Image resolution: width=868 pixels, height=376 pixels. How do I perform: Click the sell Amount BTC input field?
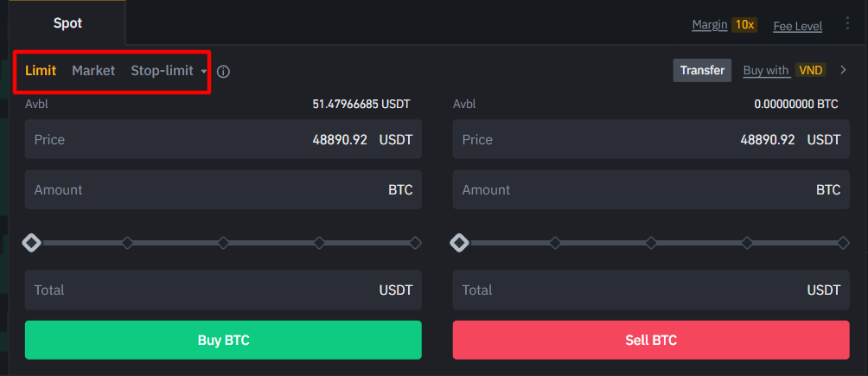651,189
